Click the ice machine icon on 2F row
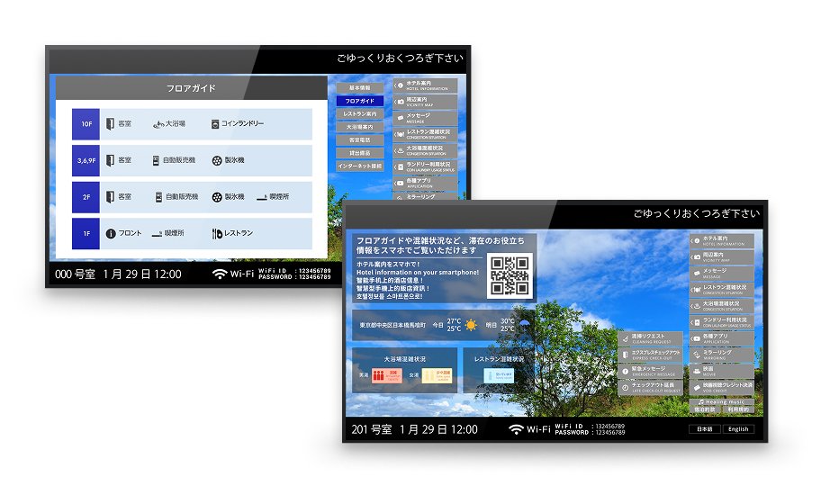The width and height of the screenshot is (821, 504). [217, 197]
